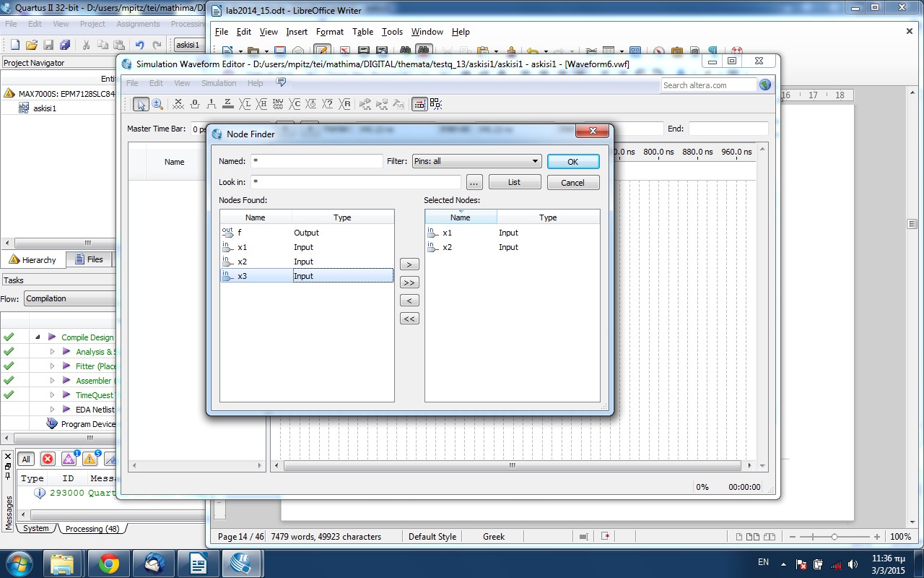
Task: Click the altera.com search globe icon
Action: point(765,85)
